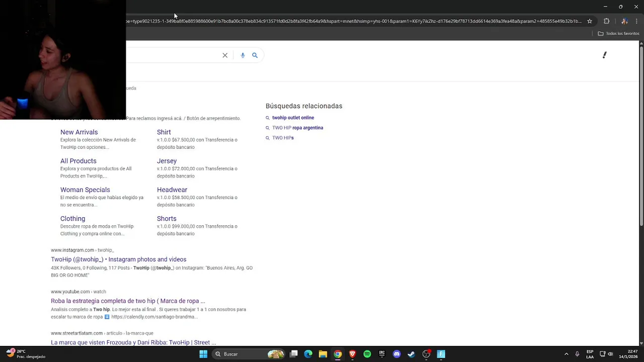The image size is (644, 362).
Task: Open the All Products sitelink
Action: 78,161
